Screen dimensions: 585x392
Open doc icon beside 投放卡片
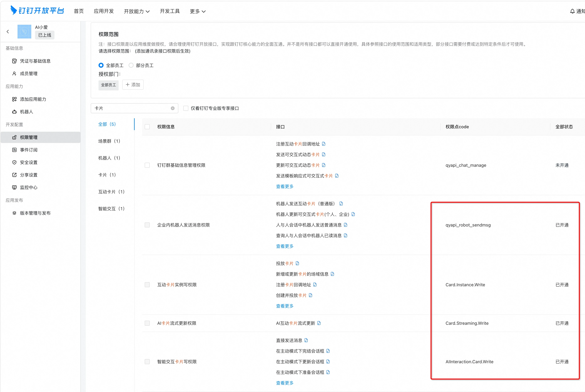(x=297, y=263)
